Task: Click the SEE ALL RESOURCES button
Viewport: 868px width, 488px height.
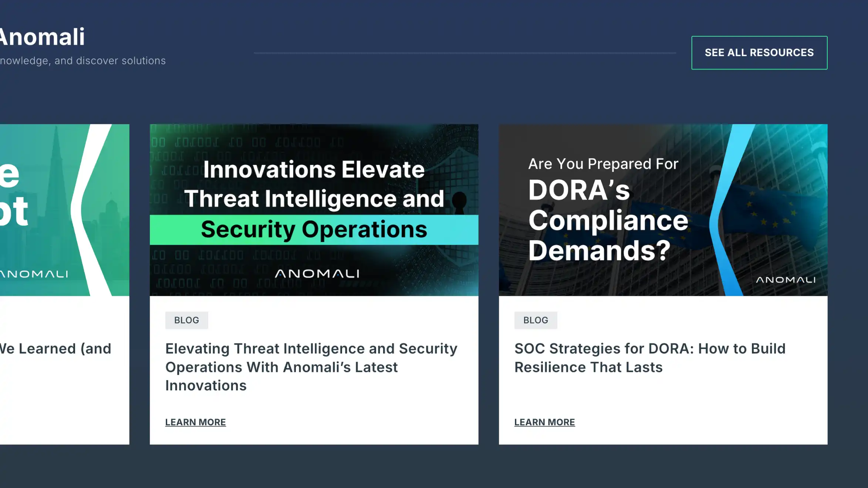Action: [x=759, y=52]
